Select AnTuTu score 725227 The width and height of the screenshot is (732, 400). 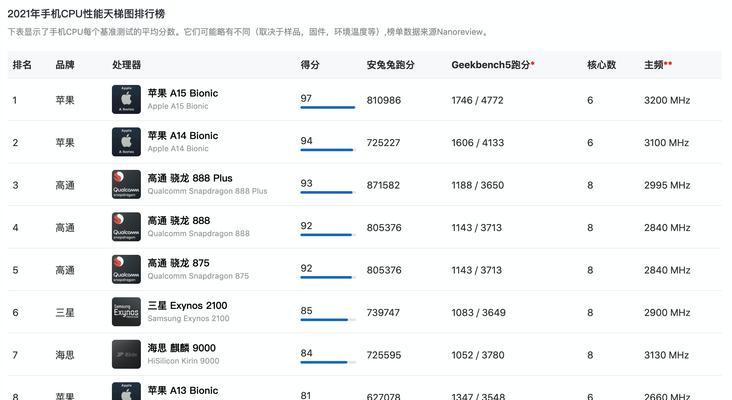383,143
